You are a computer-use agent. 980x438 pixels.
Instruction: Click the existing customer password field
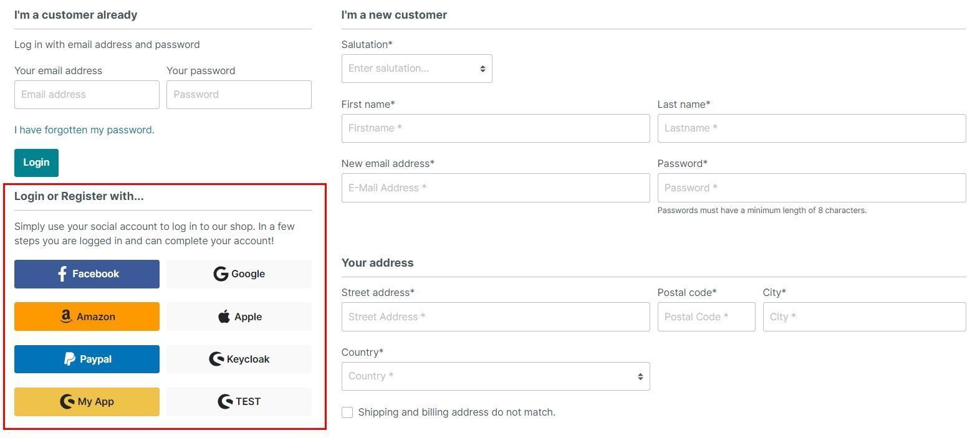tap(239, 95)
